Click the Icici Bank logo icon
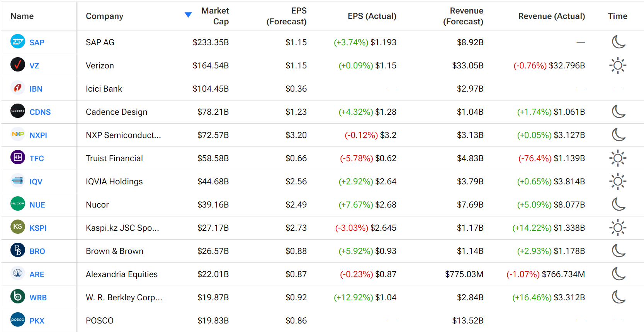Viewport: 644px width, 332px height. point(18,88)
